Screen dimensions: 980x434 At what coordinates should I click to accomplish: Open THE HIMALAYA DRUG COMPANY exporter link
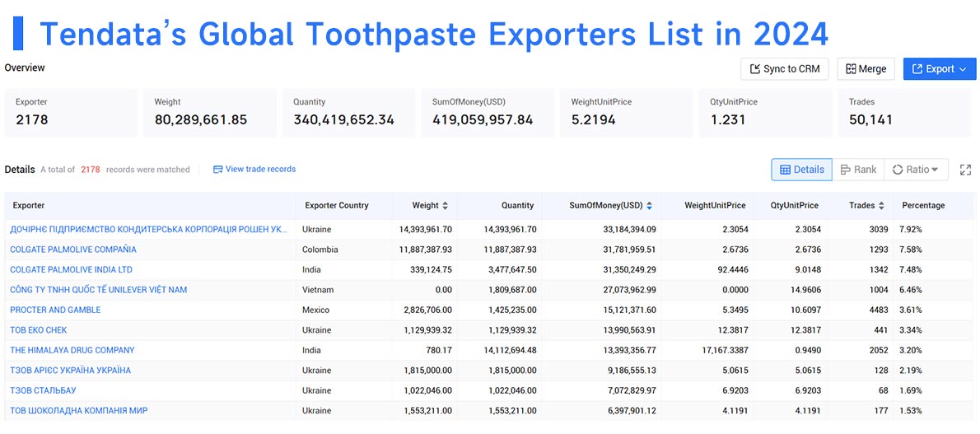click(72, 350)
